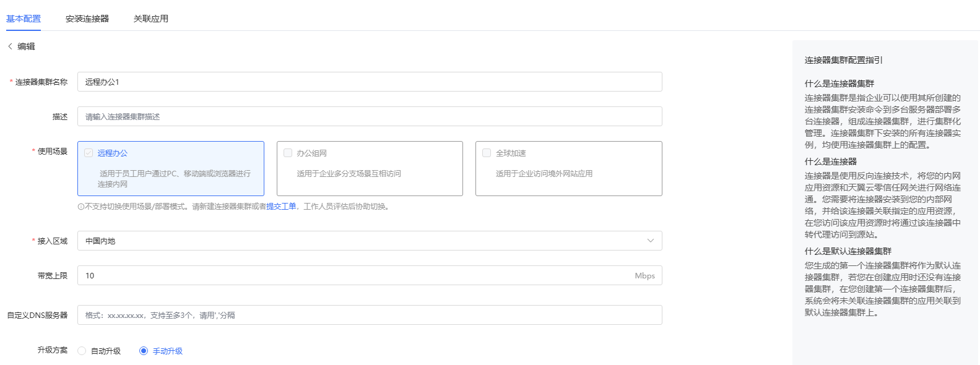Select the 自动升级 radio button
The height and width of the screenshot is (365, 980).
tap(82, 351)
